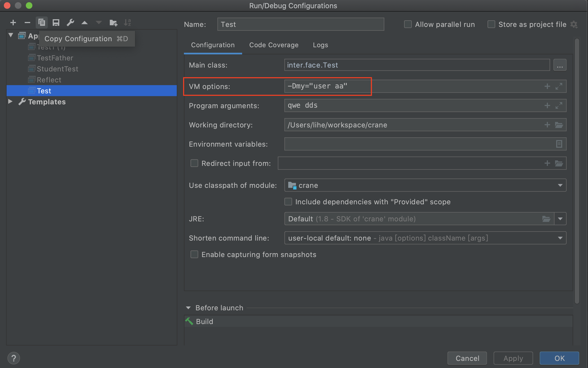
Task: Enable Allow parallel run checkbox
Action: click(408, 24)
